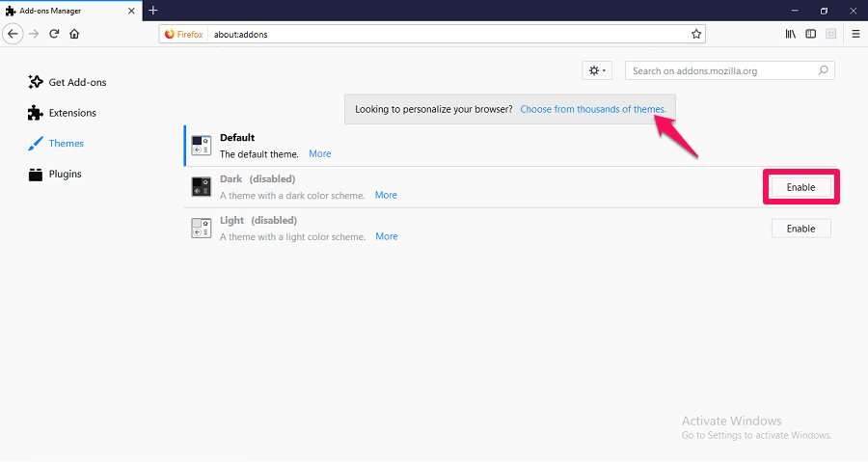Open More link for Default theme
This screenshot has width=868, height=462.
320,153
